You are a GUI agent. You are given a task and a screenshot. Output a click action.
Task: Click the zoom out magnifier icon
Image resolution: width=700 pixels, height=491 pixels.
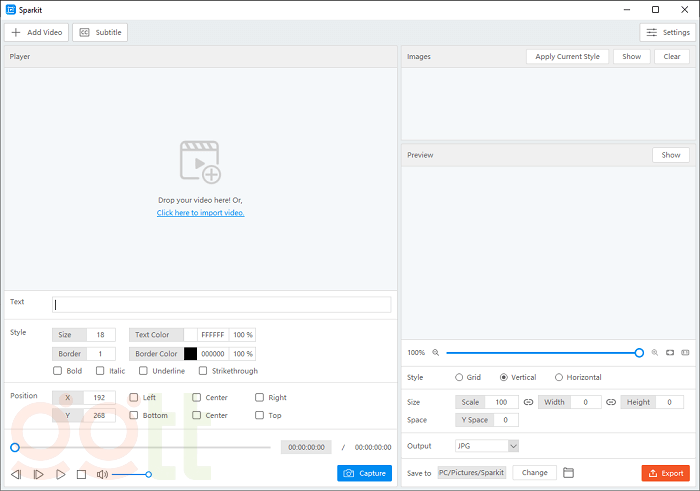click(x=435, y=353)
